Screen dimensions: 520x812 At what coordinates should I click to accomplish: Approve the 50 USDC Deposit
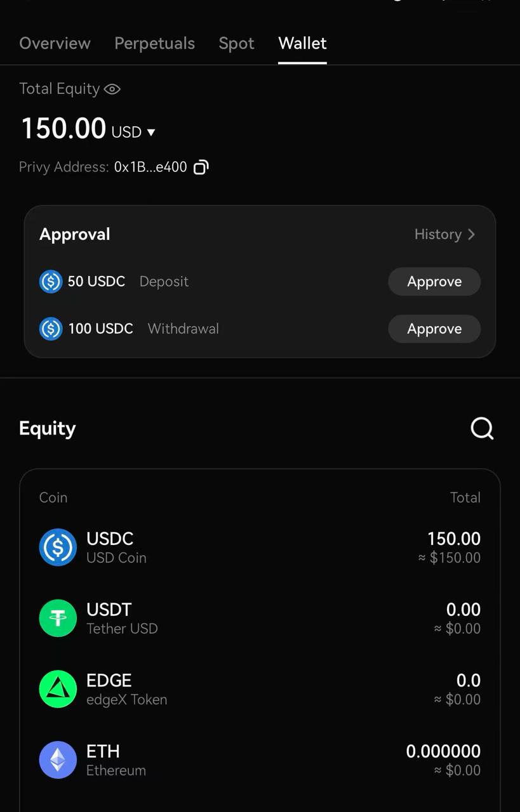click(x=434, y=282)
